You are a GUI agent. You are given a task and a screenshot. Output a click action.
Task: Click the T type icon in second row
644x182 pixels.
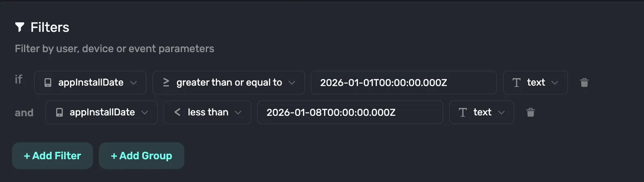pyautogui.click(x=463, y=113)
